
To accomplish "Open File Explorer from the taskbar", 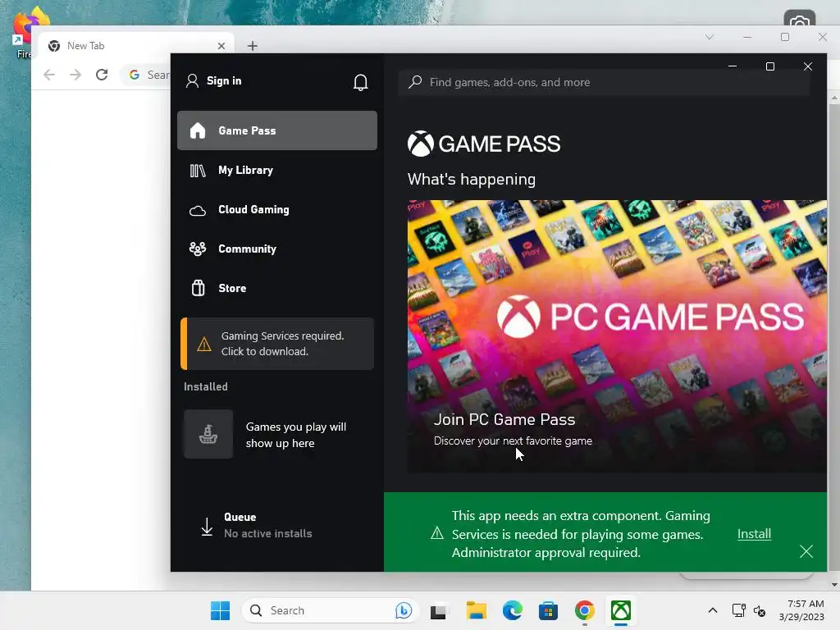I will point(477,610).
